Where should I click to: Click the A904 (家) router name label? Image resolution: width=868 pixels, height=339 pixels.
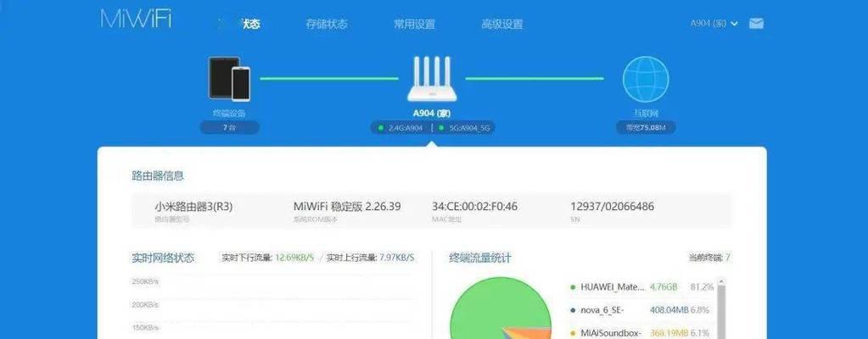click(x=432, y=113)
